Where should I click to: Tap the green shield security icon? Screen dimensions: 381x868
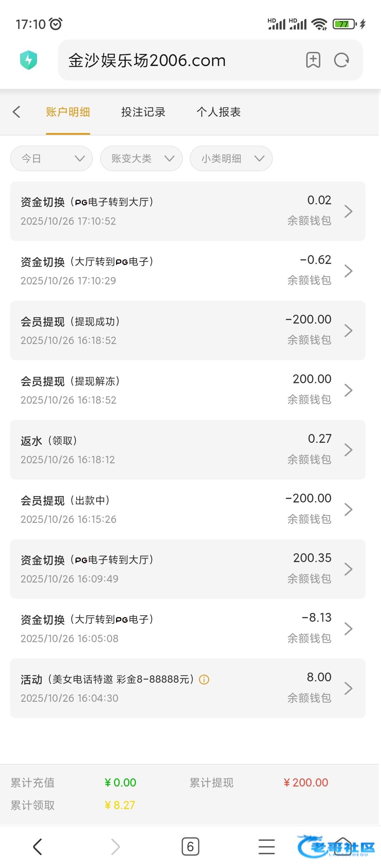coord(29,60)
